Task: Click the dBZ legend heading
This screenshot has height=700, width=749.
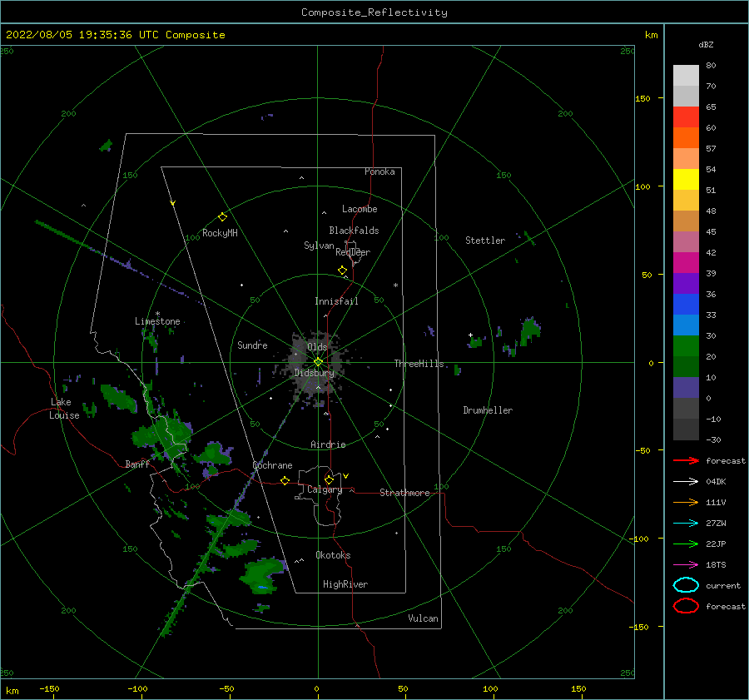Action: click(706, 44)
